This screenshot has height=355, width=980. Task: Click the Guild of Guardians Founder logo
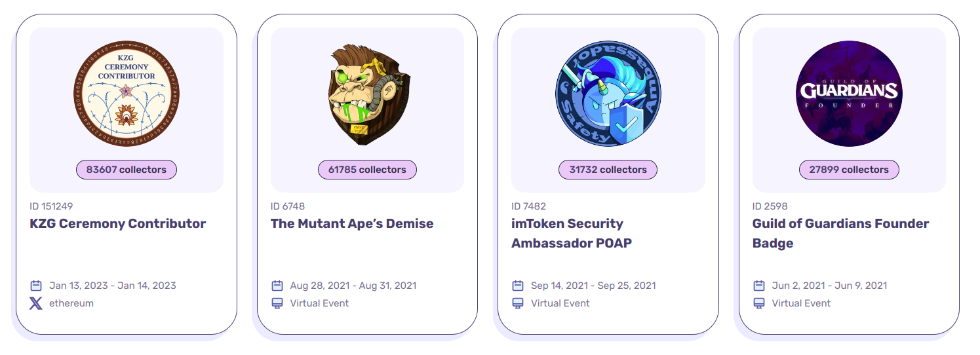[849, 94]
